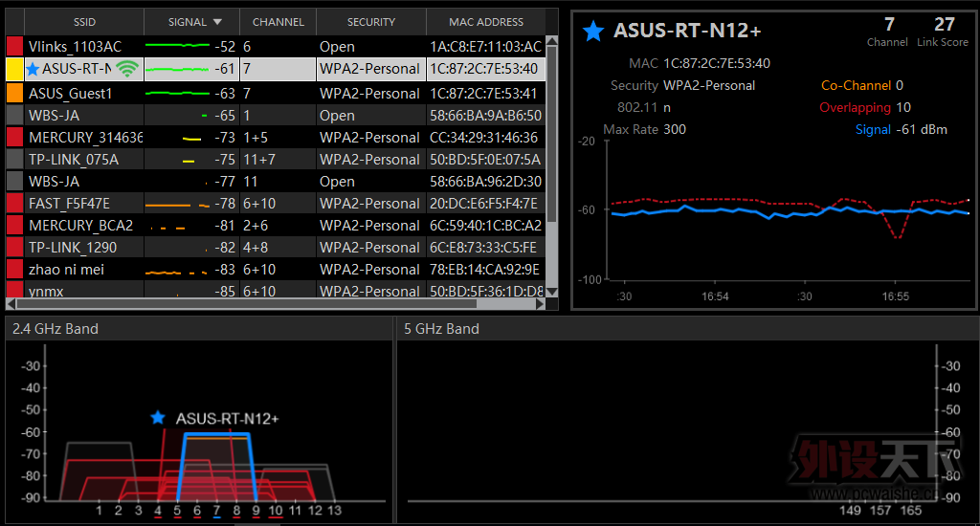Click the 2.4 GHz Band panel title
980x526 pixels.
[55, 329]
